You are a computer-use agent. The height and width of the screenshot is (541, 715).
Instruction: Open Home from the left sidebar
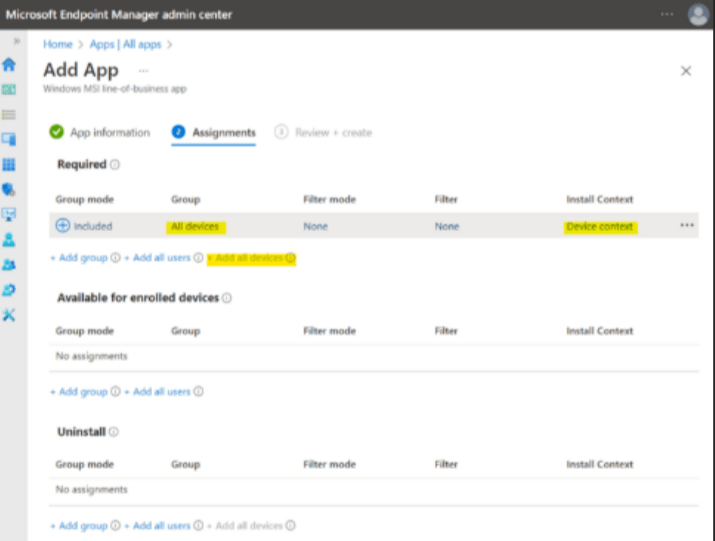click(x=10, y=65)
